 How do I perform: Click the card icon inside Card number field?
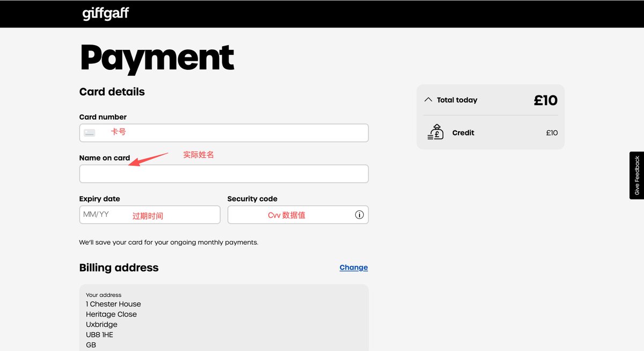[x=90, y=133]
